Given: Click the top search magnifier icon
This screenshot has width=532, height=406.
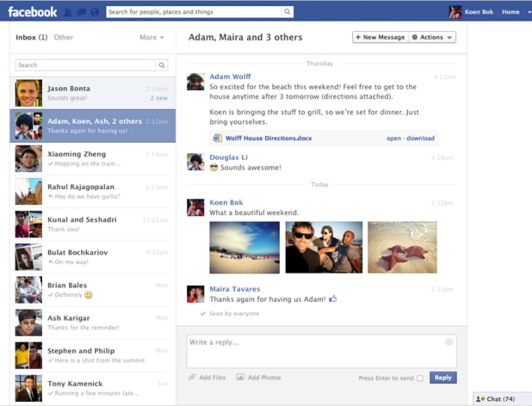Looking at the screenshot, I should coord(287,12).
